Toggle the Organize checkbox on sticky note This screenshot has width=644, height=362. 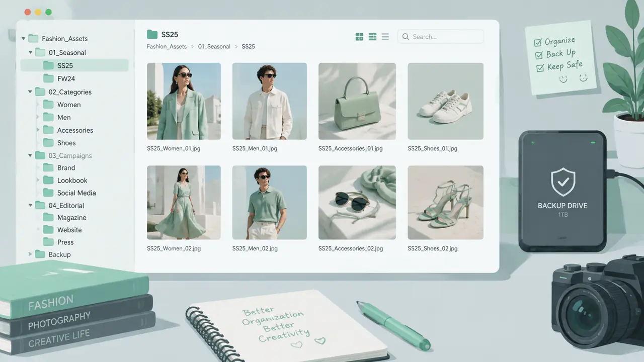[537, 43]
